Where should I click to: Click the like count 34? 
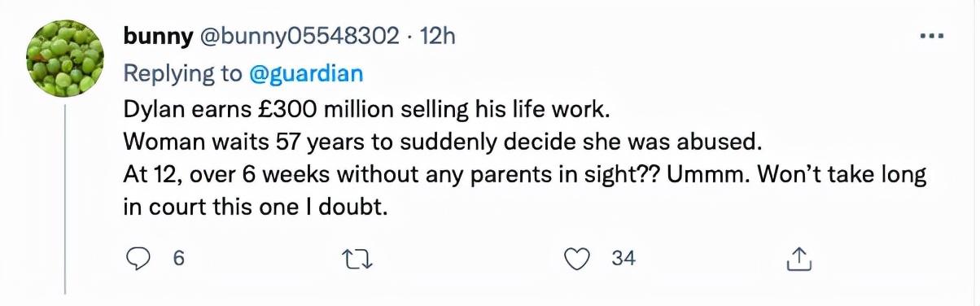coord(623,259)
